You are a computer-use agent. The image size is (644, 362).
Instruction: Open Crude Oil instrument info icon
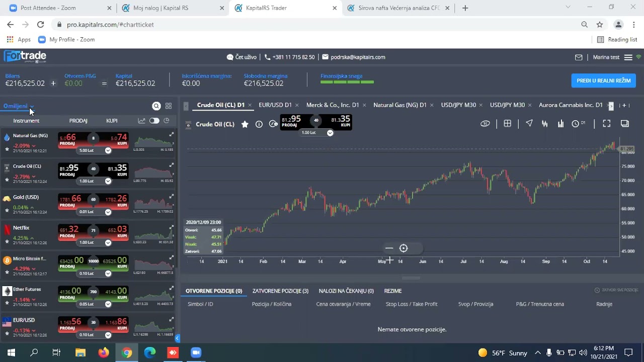click(x=259, y=124)
